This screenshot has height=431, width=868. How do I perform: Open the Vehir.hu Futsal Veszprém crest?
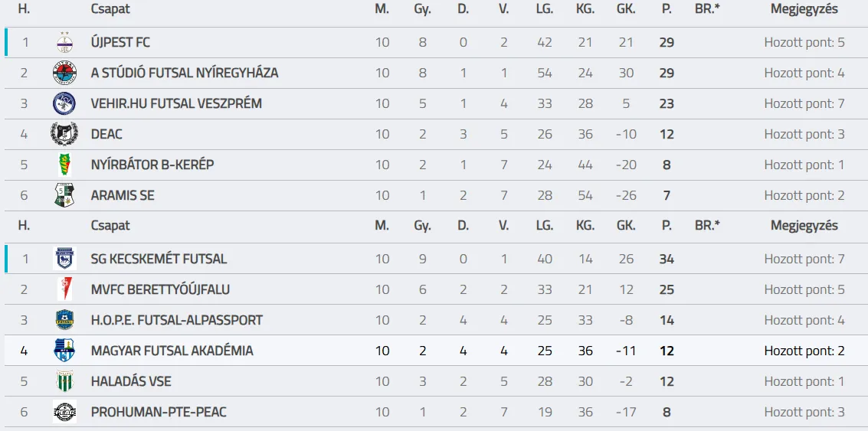click(65, 103)
